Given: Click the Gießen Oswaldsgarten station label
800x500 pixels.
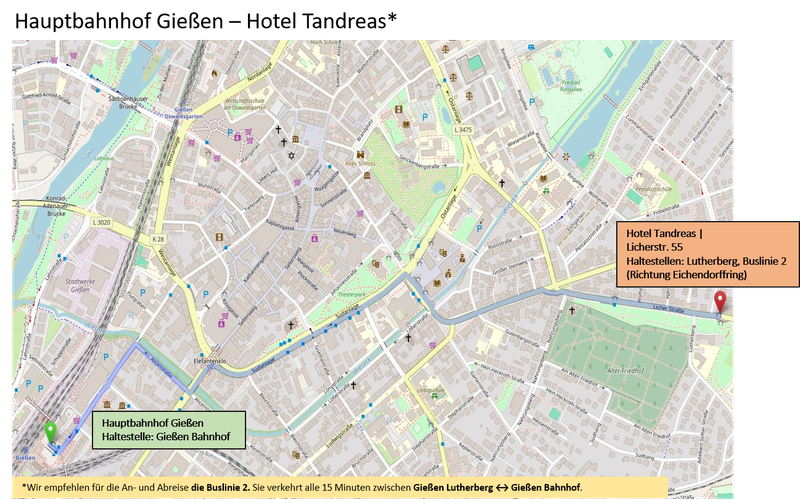Looking at the screenshot, I should point(184,113).
